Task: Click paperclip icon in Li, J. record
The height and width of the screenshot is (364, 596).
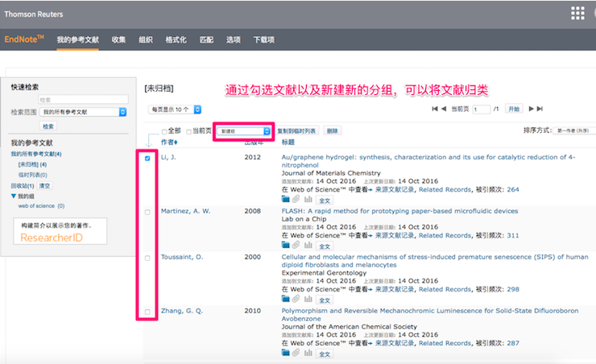Action: [296, 199]
